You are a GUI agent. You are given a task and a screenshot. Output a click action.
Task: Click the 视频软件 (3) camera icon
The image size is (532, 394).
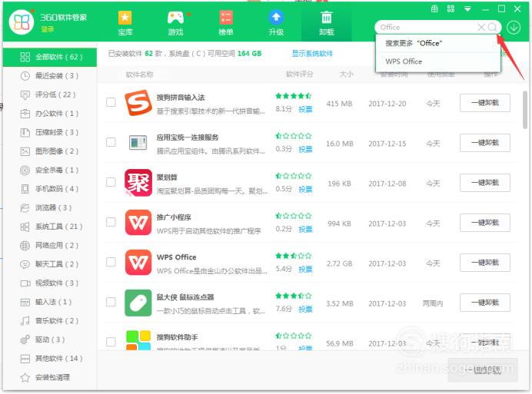coord(25,283)
